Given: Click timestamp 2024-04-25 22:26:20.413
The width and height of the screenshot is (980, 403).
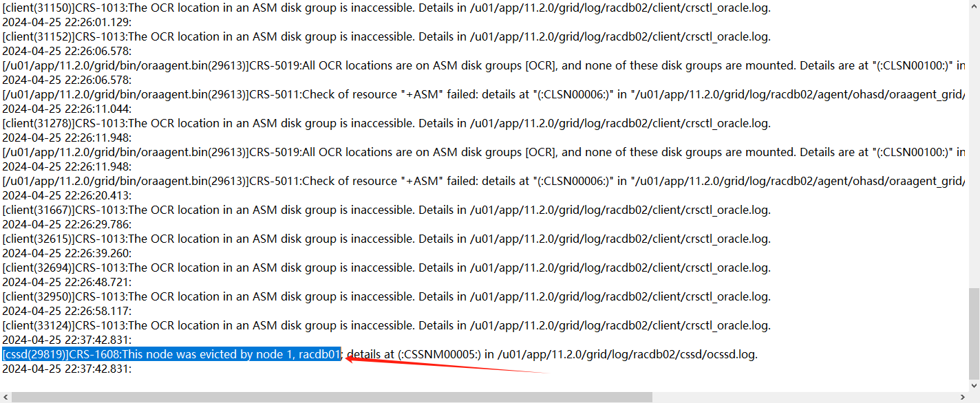Looking at the screenshot, I should tap(67, 195).
